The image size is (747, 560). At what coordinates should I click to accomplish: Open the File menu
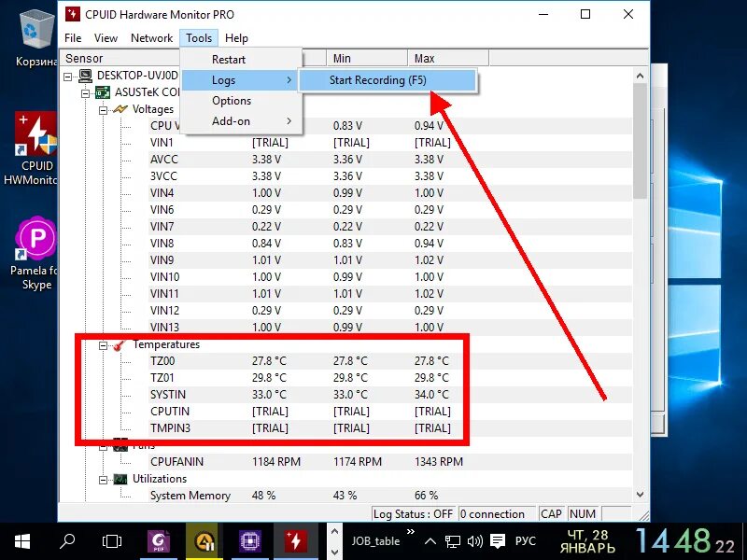point(73,38)
